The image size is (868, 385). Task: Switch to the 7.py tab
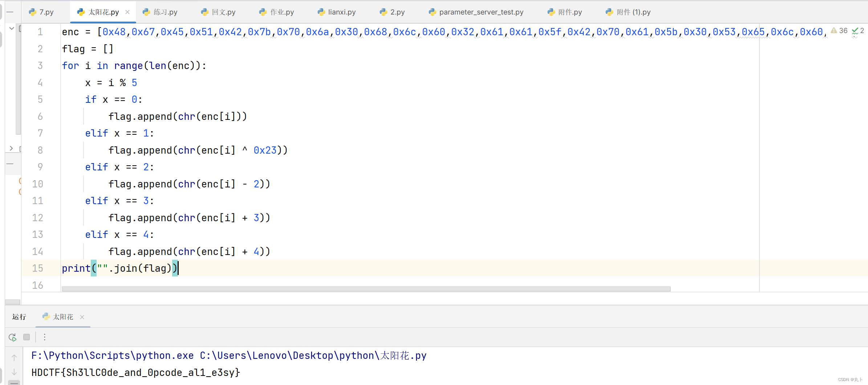point(41,12)
